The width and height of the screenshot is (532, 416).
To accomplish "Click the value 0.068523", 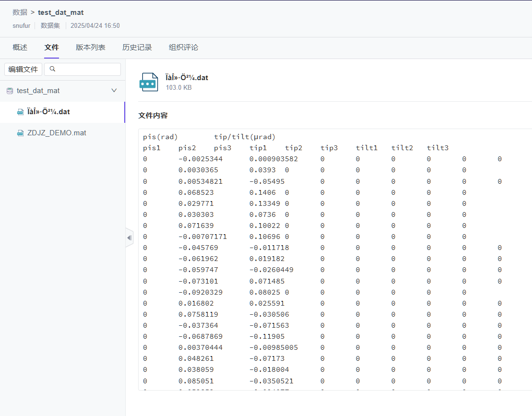I will pos(196,193).
